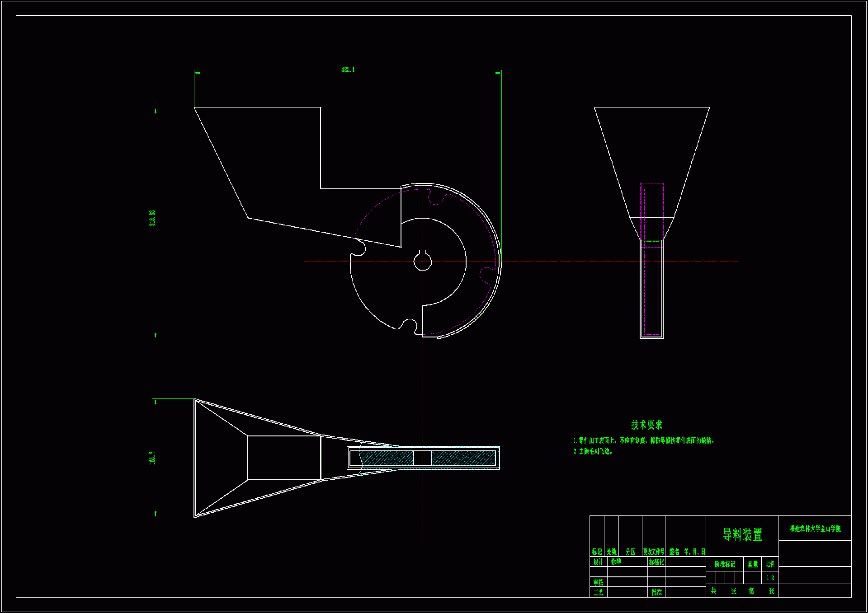Click the 1:2 scale value cell

tap(770, 578)
